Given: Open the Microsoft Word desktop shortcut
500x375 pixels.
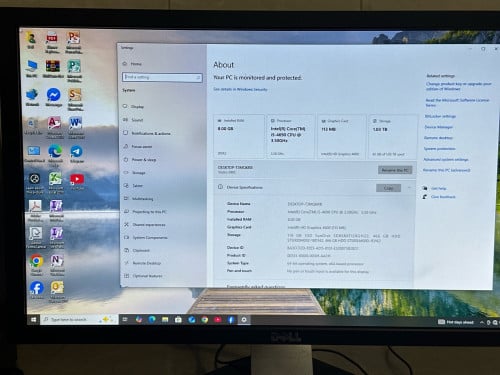Looking at the screenshot, I should click(76, 127).
